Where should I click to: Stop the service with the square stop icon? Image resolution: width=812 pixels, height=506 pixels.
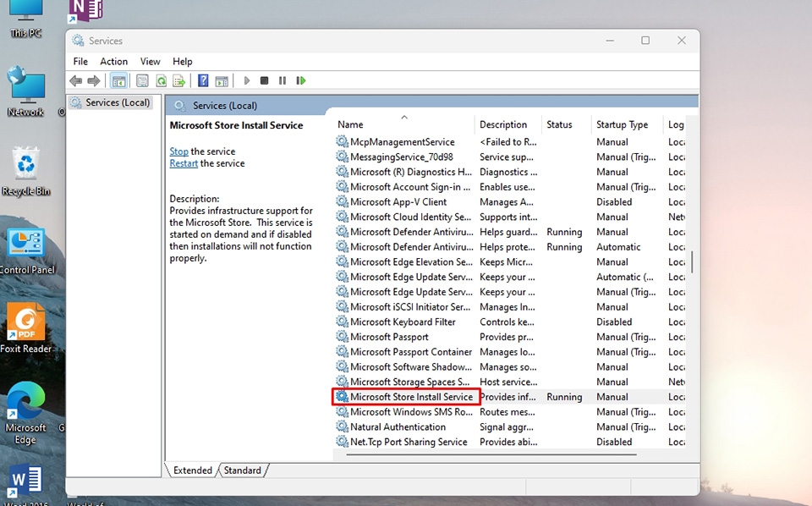[x=264, y=80]
